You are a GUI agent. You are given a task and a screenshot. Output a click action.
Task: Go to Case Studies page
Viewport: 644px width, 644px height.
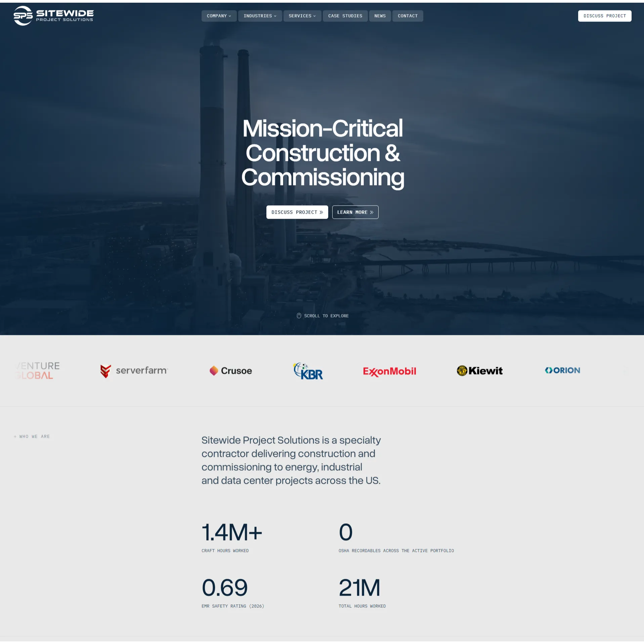click(x=345, y=16)
